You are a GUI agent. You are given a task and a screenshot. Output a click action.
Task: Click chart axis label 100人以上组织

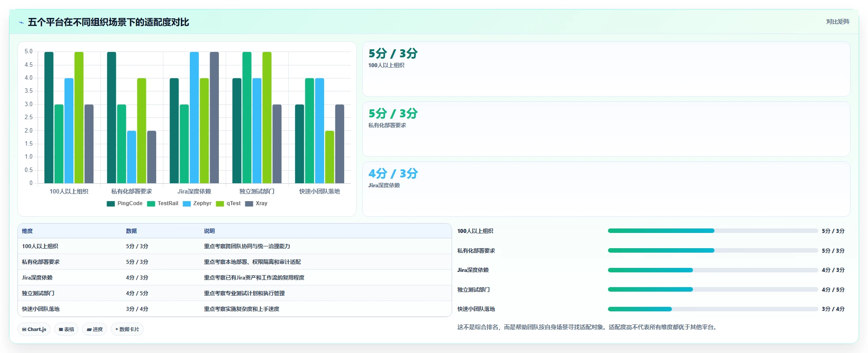point(69,191)
